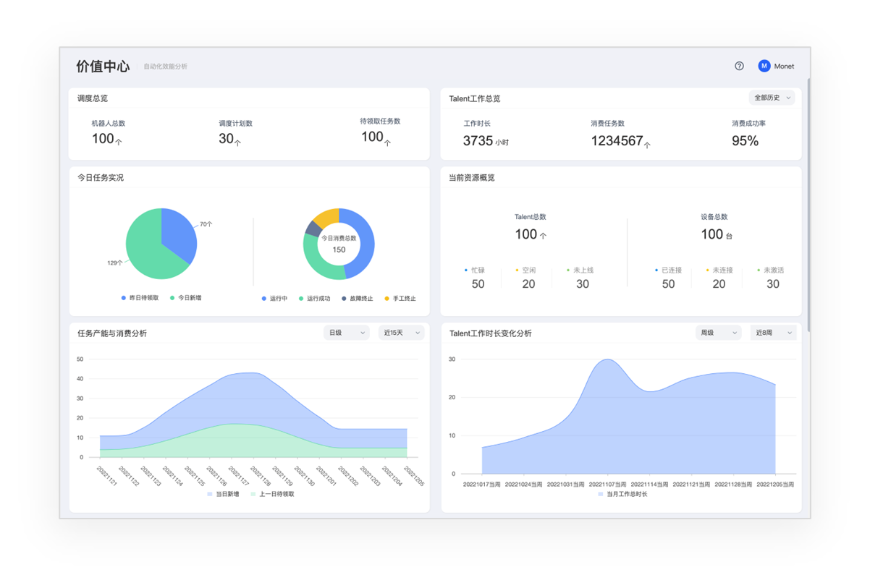Open the 日级 granularity dropdown

click(x=348, y=333)
